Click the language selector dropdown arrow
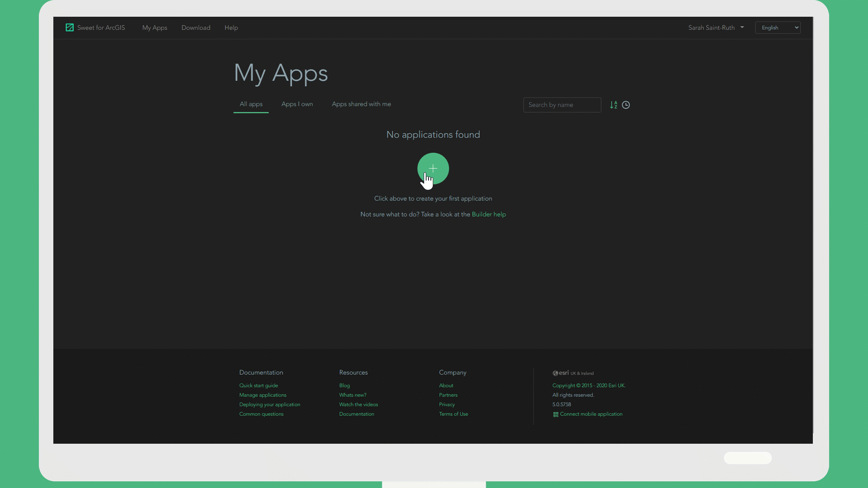This screenshot has height=488, width=868. point(797,28)
